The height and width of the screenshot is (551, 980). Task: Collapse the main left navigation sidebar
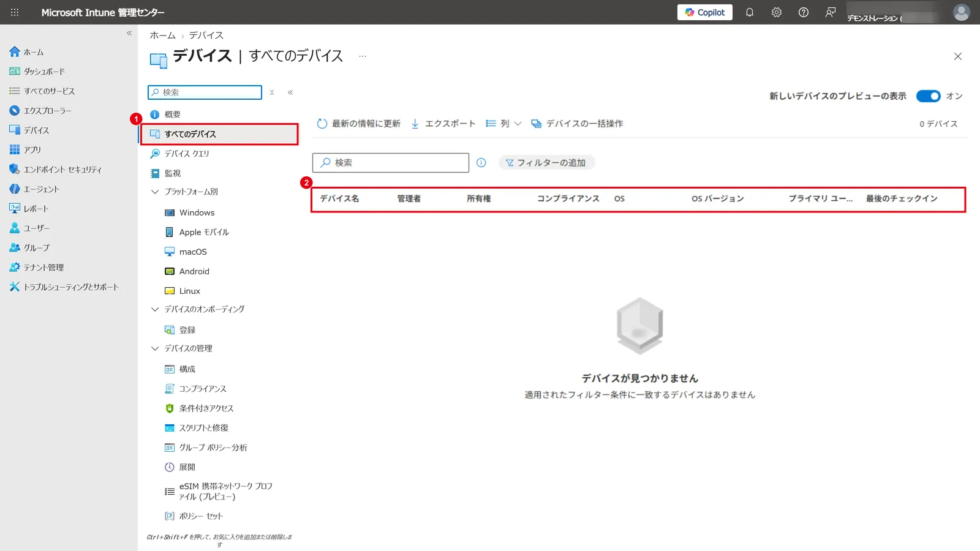pyautogui.click(x=129, y=33)
